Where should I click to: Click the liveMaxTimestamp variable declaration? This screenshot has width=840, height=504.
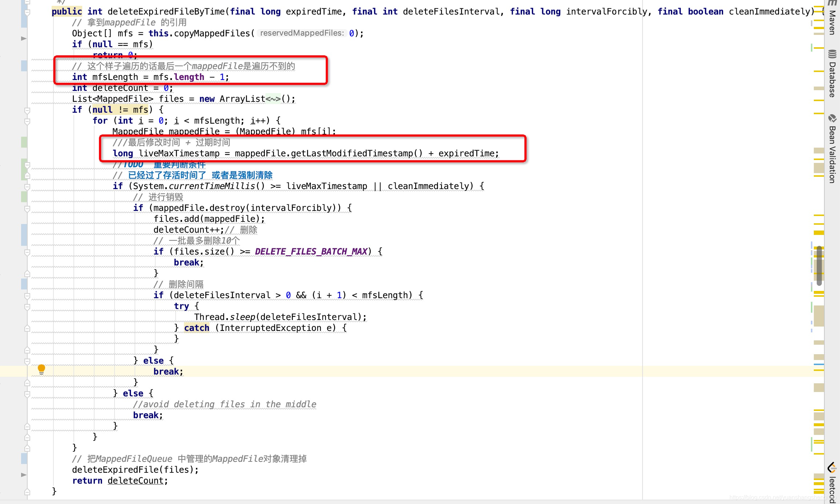pyautogui.click(x=179, y=153)
